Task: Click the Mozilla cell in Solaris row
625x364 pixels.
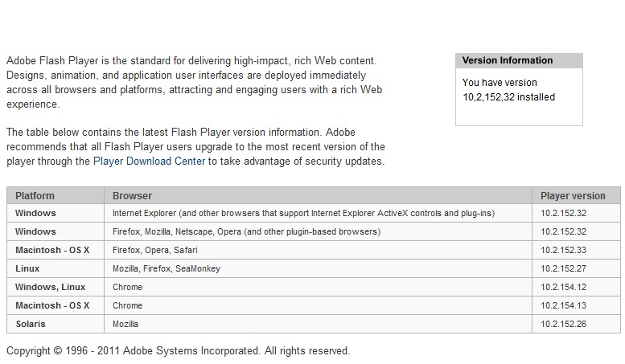Action: point(125,324)
